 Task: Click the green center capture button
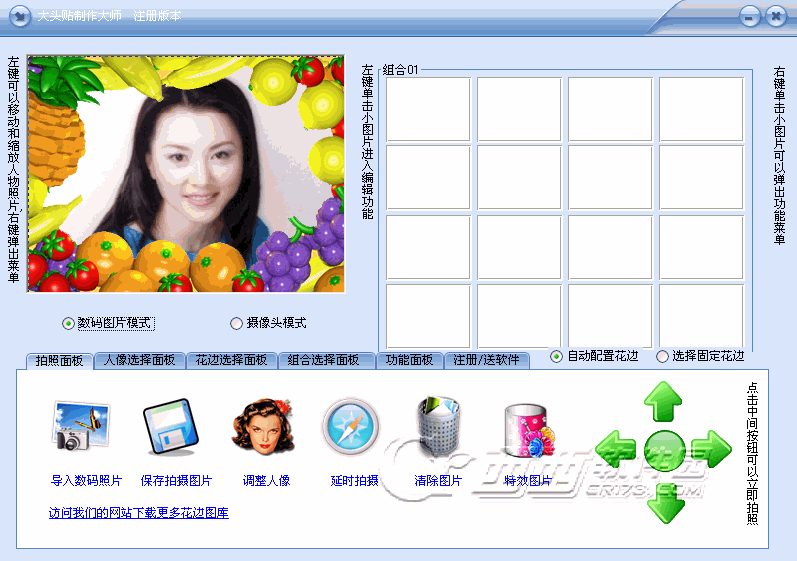point(664,450)
